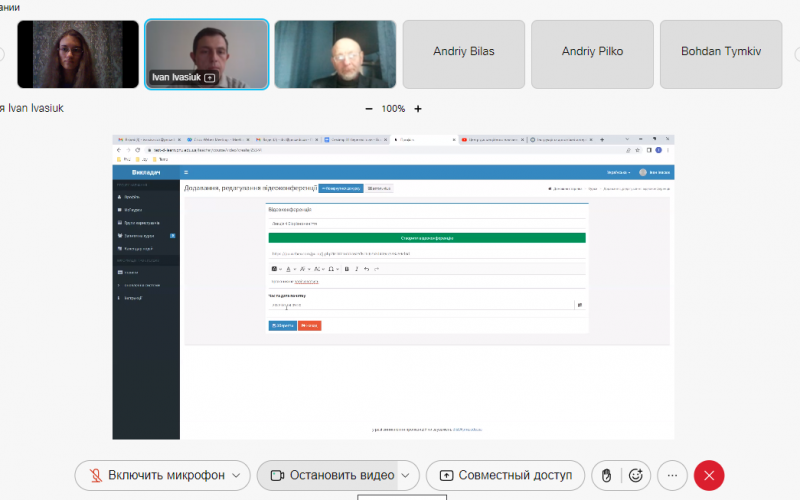Click the date and time input field

[420, 305]
